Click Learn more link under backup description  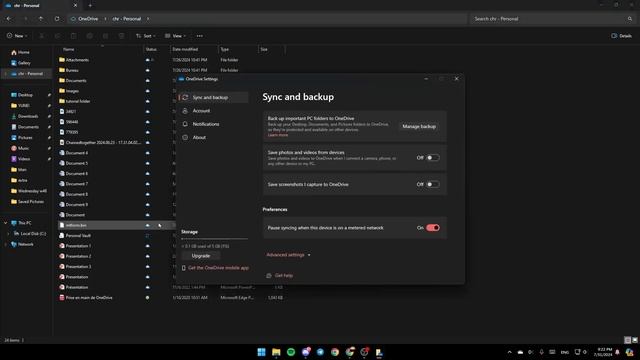pos(278,135)
